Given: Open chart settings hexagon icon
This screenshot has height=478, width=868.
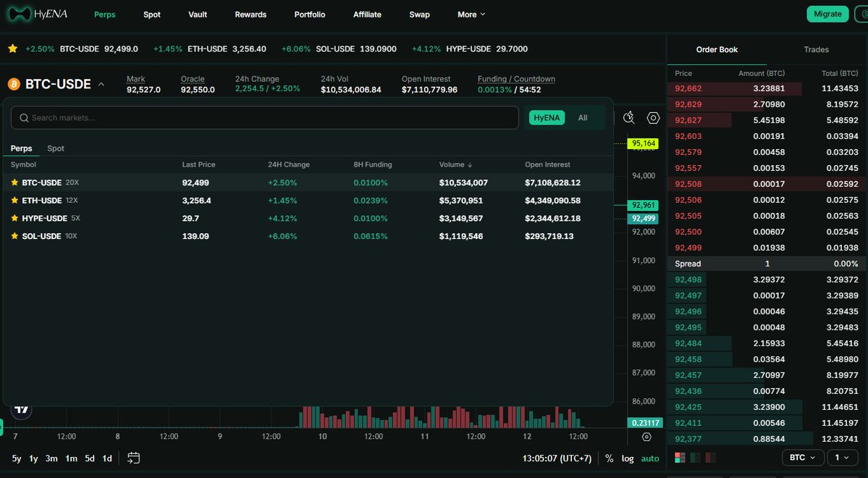Looking at the screenshot, I should (653, 117).
